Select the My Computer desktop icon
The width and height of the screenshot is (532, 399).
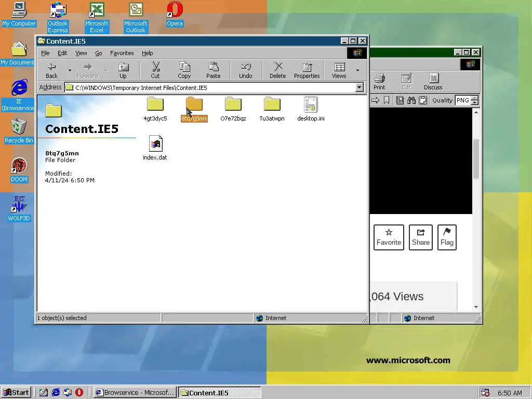[x=19, y=14]
